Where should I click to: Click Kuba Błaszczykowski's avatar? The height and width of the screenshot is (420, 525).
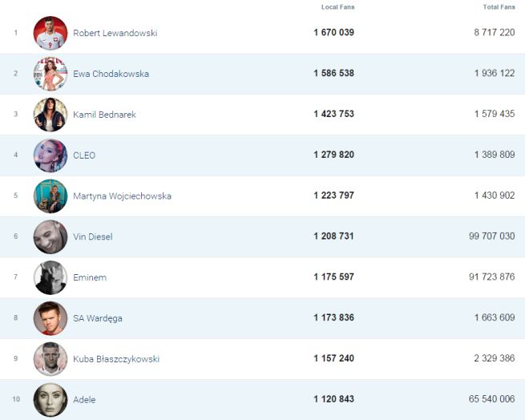pos(50,359)
